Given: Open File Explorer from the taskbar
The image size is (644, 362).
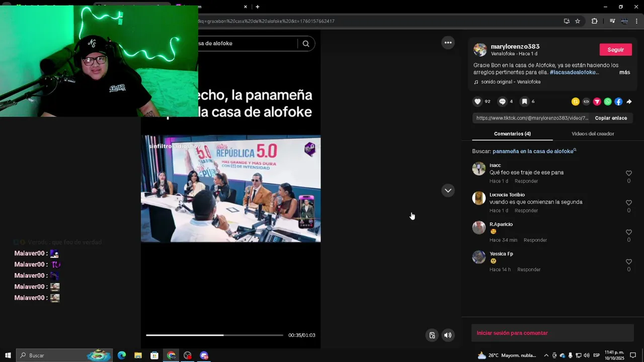Looking at the screenshot, I should 138,355.
